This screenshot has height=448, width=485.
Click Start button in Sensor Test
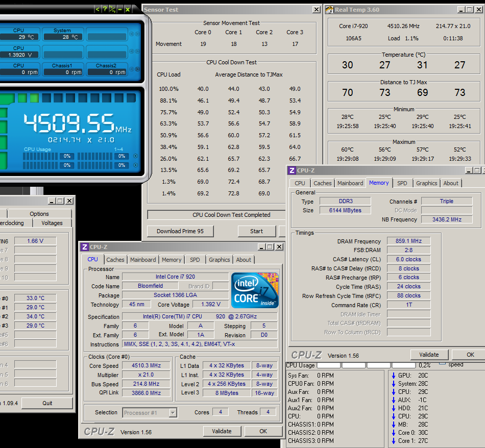(256, 231)
